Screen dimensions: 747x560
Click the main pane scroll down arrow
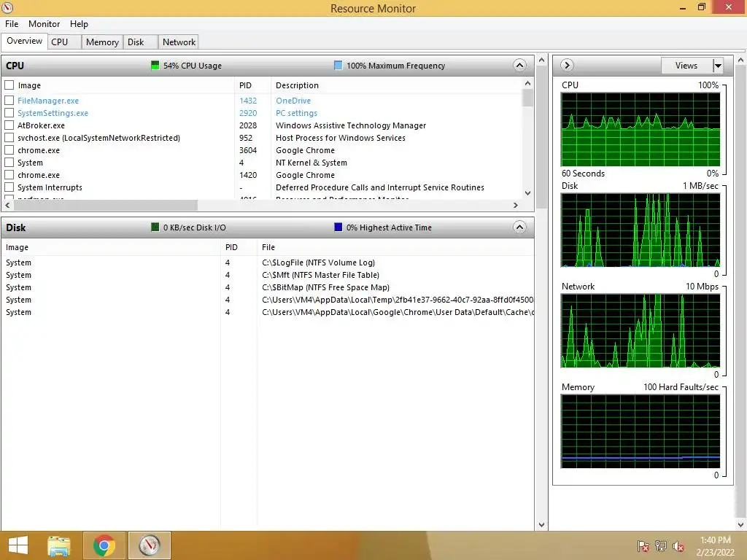tap(541, 525)
